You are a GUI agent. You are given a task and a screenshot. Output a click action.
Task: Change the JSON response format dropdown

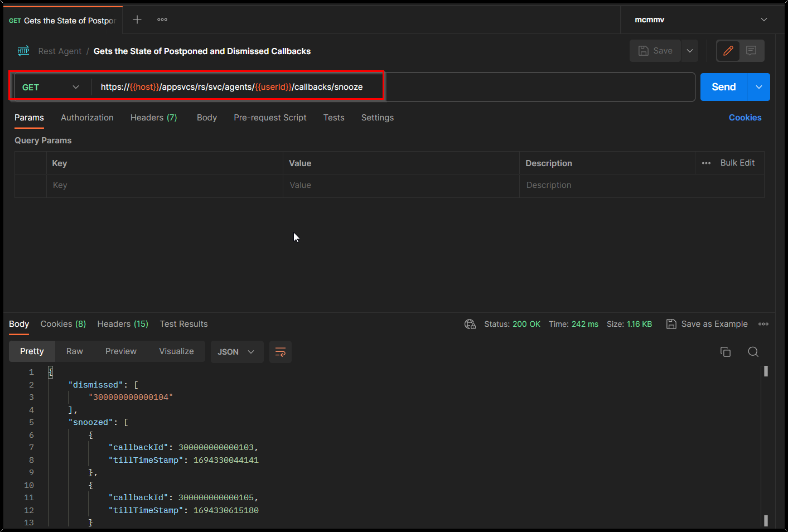(237, 352)
